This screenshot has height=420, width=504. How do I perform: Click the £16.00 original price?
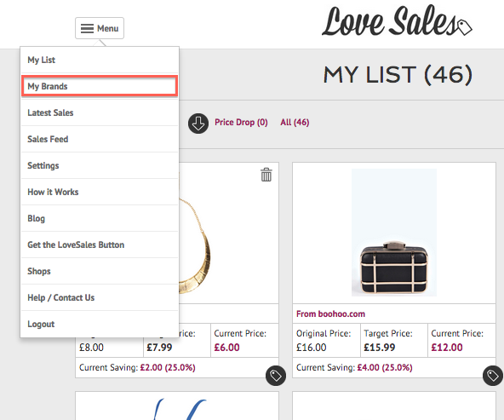coord(311,348)
